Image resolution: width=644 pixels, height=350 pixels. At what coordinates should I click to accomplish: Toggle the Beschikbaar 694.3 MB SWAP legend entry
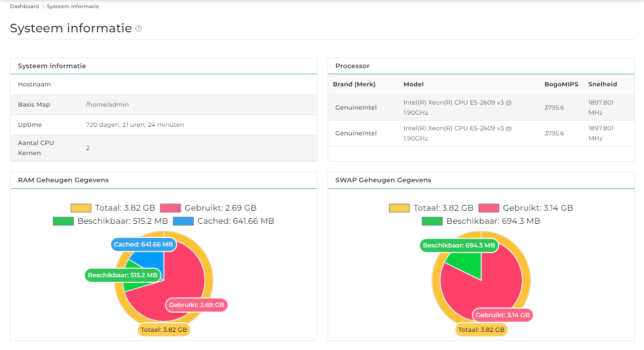432,221
